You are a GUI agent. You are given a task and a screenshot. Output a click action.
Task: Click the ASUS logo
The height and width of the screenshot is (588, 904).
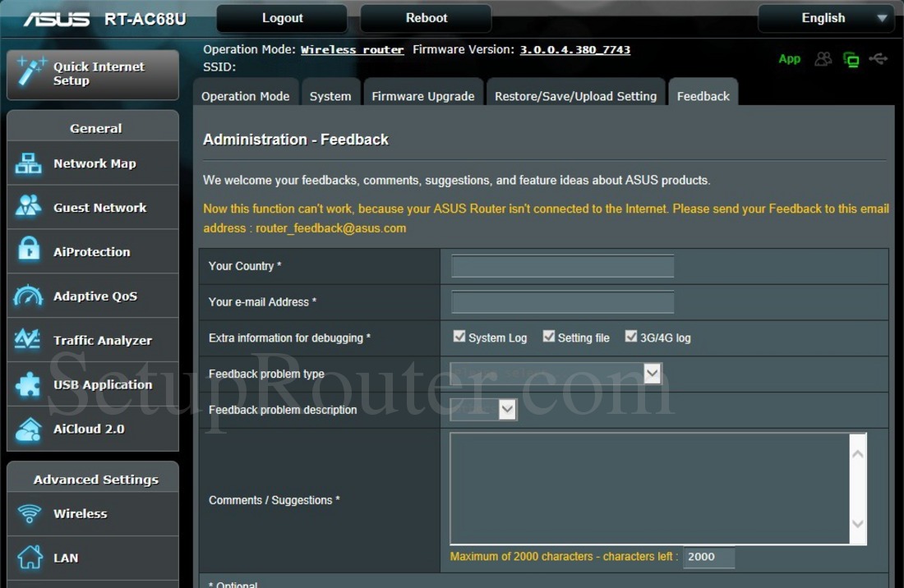[x=57, y=19]
